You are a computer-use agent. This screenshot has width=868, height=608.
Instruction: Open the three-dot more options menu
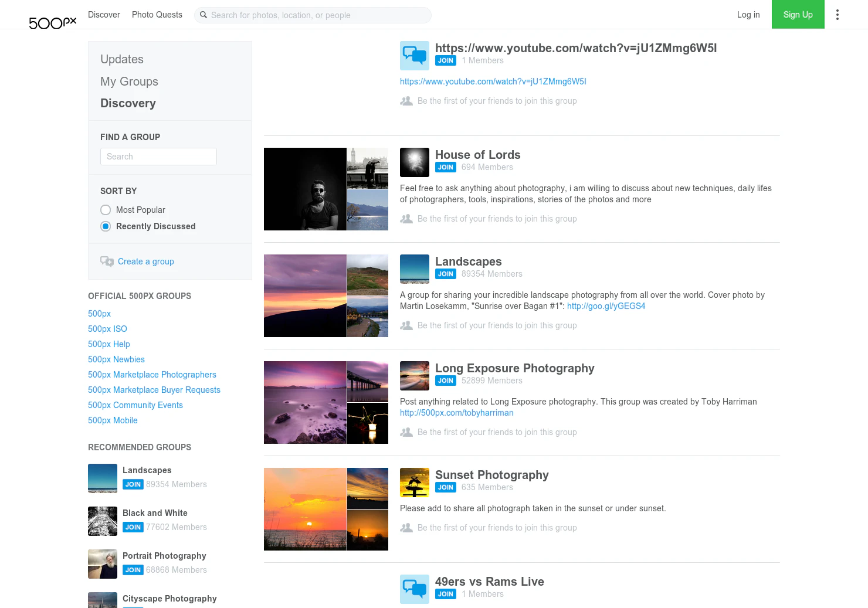click(837, 15)
